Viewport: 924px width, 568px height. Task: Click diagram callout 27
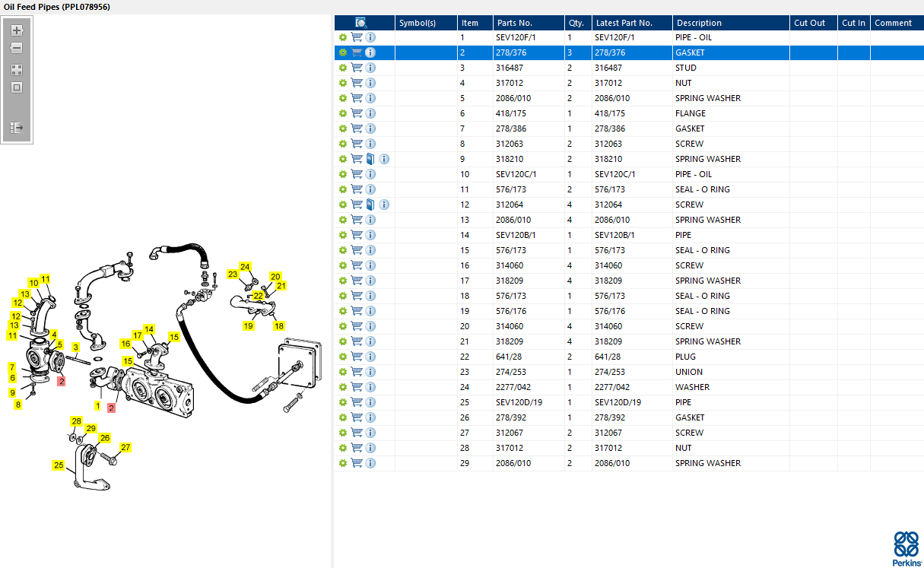click(x=125, y=447)
